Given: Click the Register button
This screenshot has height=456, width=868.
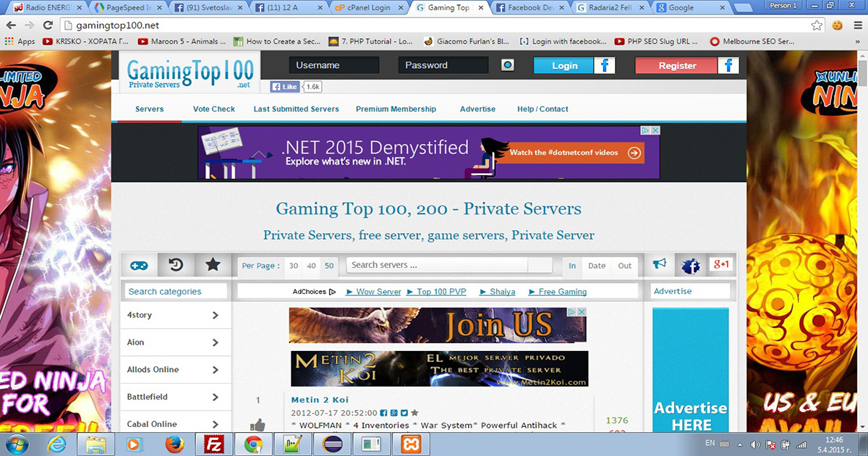Looking at the screenshot, I should coord(675,65).
